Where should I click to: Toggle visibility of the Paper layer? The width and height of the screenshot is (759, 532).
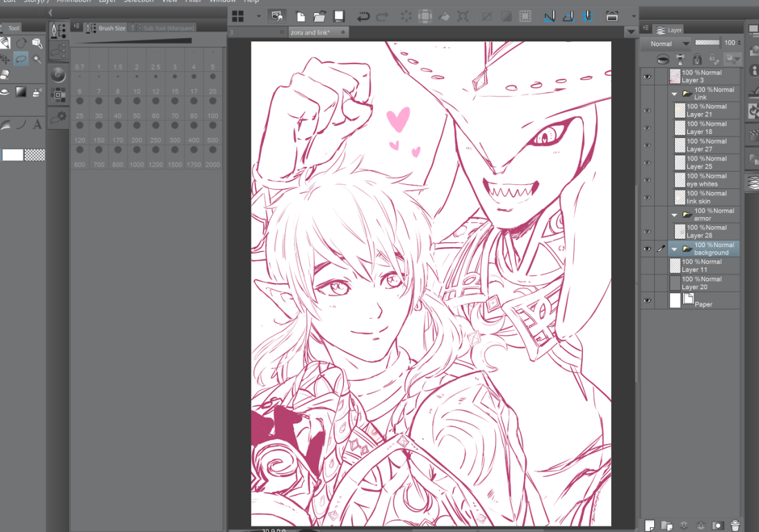tap(647, 300)
